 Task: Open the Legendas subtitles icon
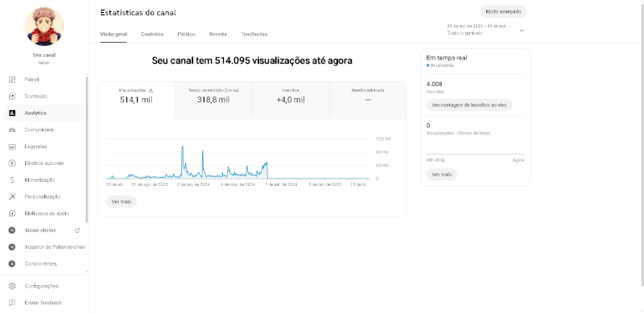(x=12, y=147)
